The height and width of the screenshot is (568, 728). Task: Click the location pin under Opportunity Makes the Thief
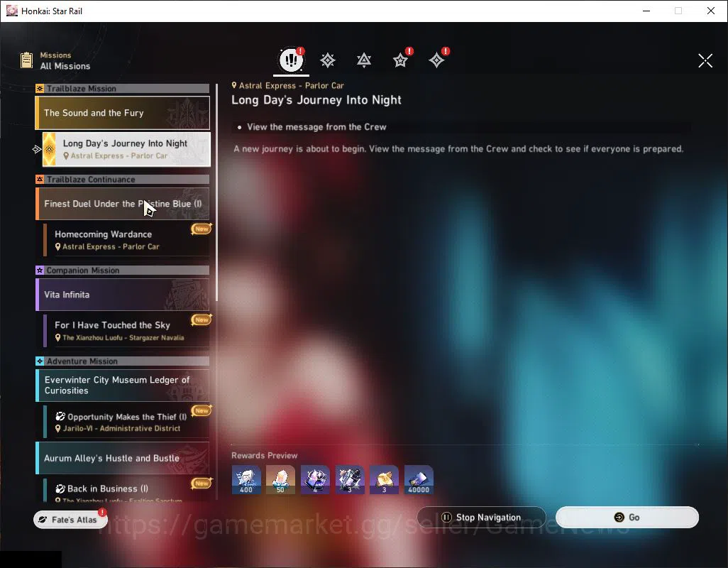(x=57, y=429)
